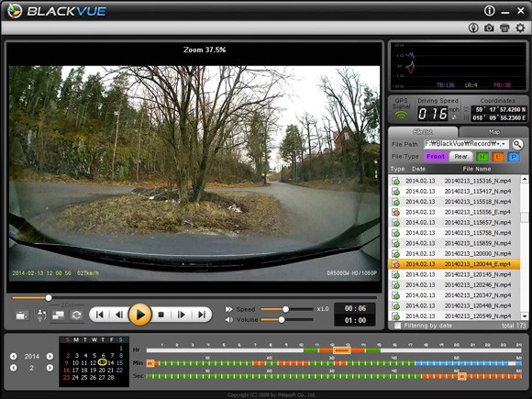
Task: Pick day 13 circled in the calendar
Action: 102,362
